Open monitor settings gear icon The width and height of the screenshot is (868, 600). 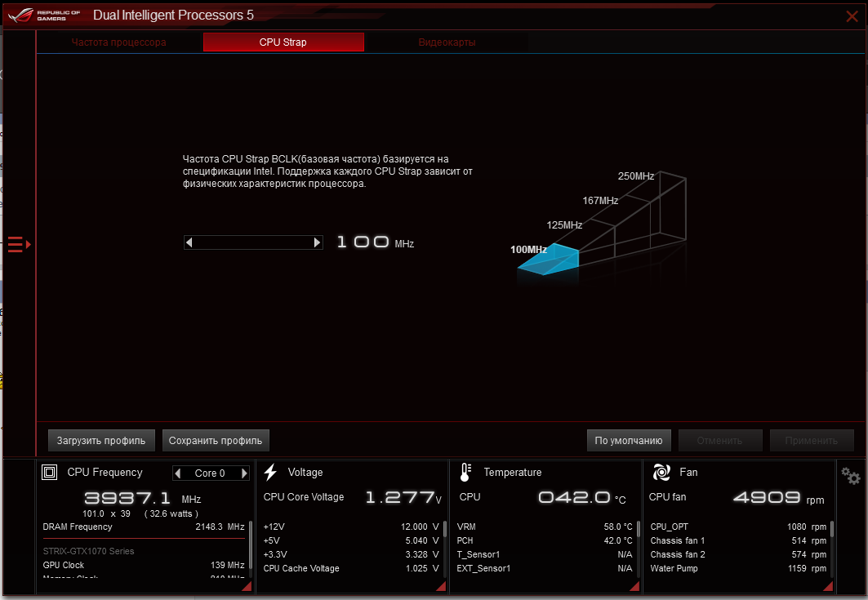point(850,475)
